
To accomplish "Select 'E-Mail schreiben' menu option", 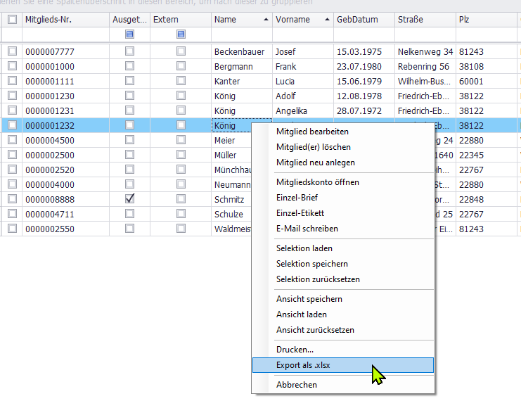I will click(307, 229).
